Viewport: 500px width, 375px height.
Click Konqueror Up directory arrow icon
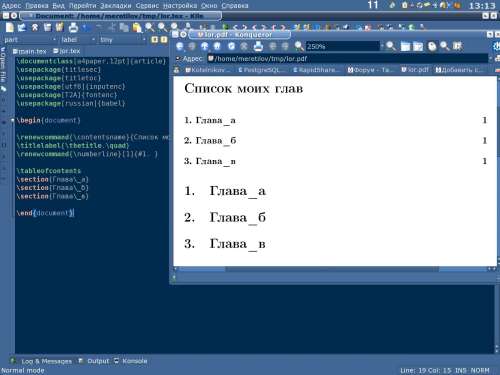(x=204, y=46)
